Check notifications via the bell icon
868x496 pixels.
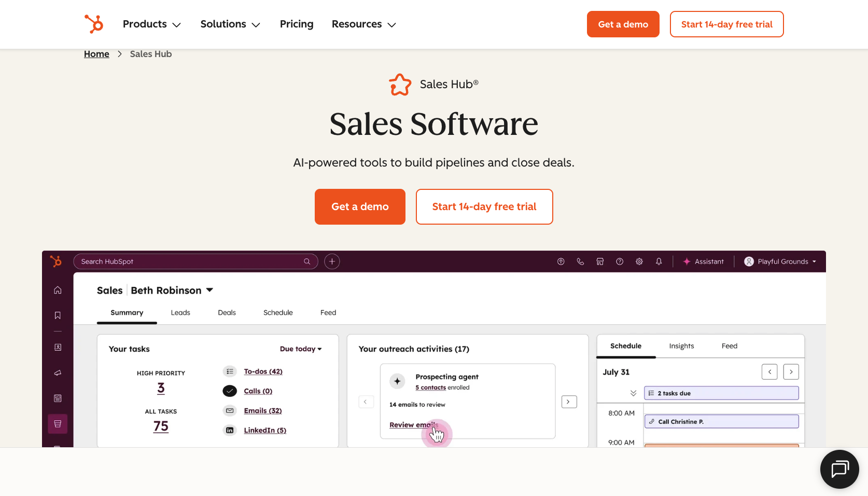coord(659,261)
